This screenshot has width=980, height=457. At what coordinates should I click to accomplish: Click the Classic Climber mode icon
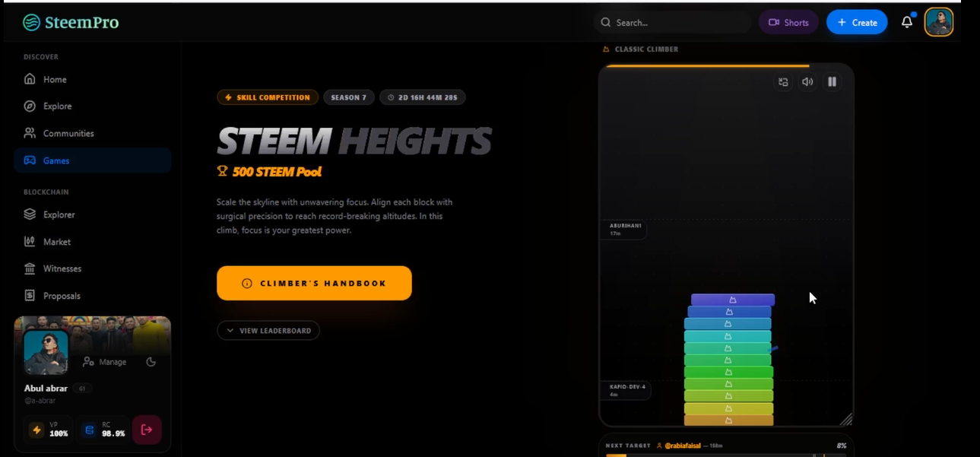coord(606,49)
